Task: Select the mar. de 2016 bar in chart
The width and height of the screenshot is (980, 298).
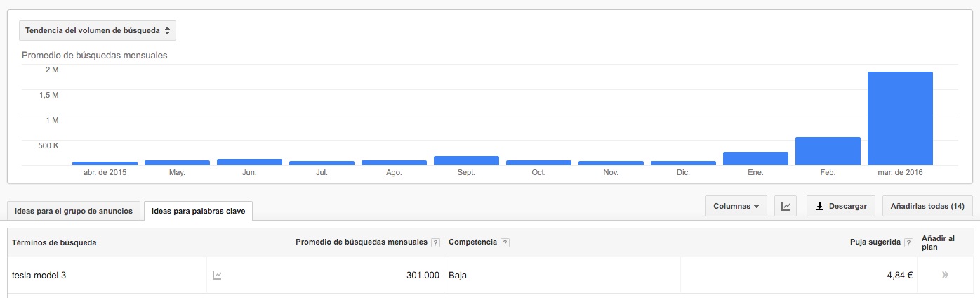Action: pos(900,118)
